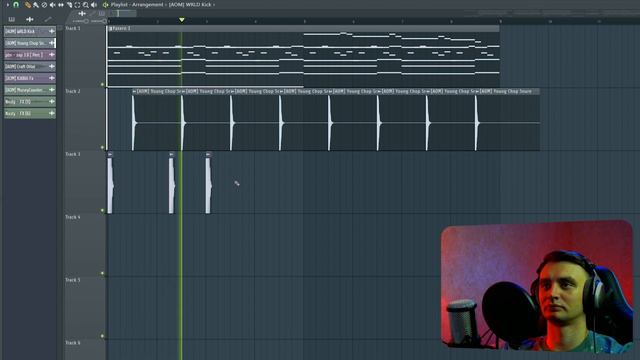
Task: Select the Draw pencil tool
Action: tap(27, 5)
